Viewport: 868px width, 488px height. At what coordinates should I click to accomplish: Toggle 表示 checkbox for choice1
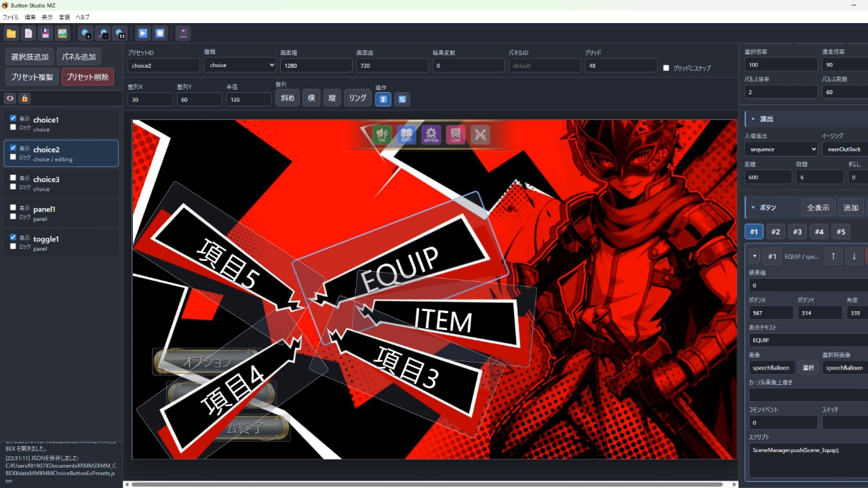(14, 118)
